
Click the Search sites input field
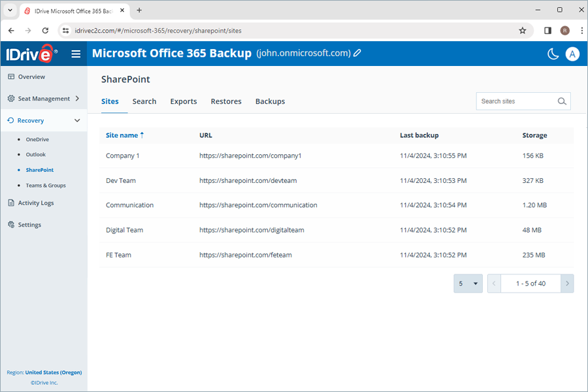click(x=515, y=101)
